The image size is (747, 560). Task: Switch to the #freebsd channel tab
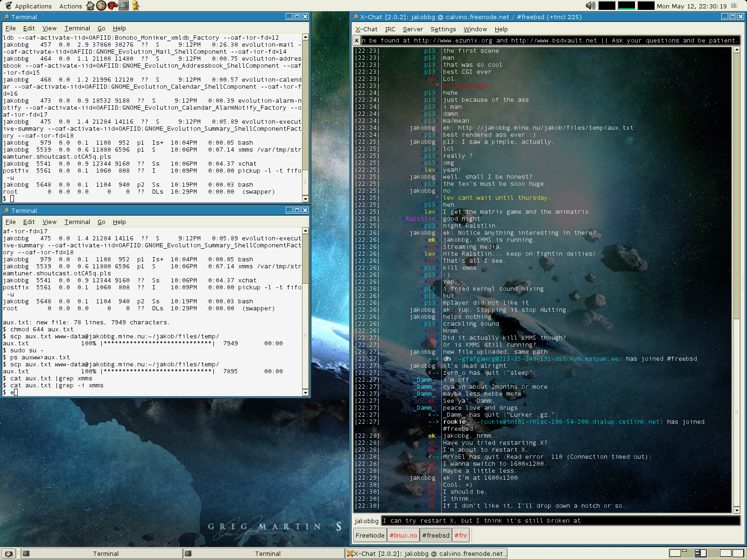(436, 535)
